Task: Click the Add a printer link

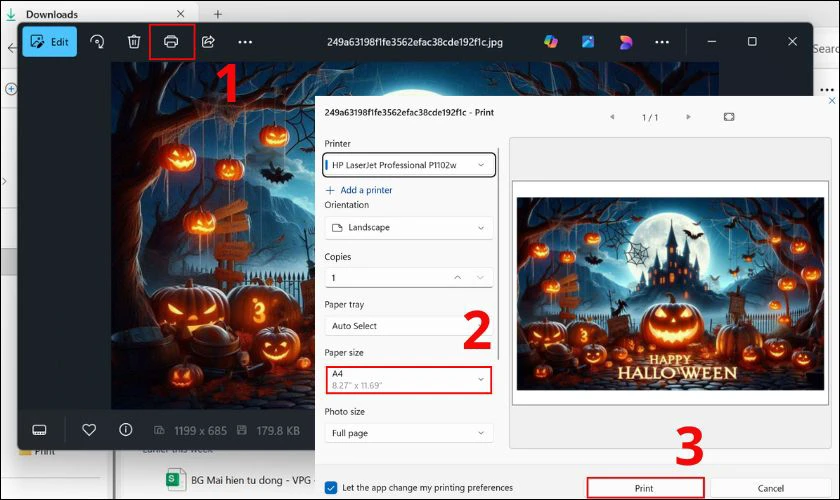Action: [359, 190]
